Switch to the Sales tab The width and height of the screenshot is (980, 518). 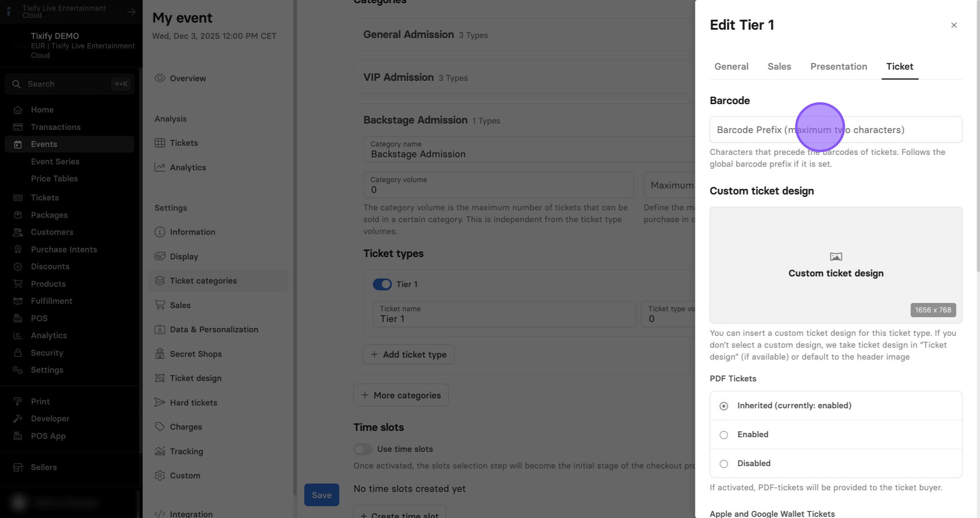(779, 67)
